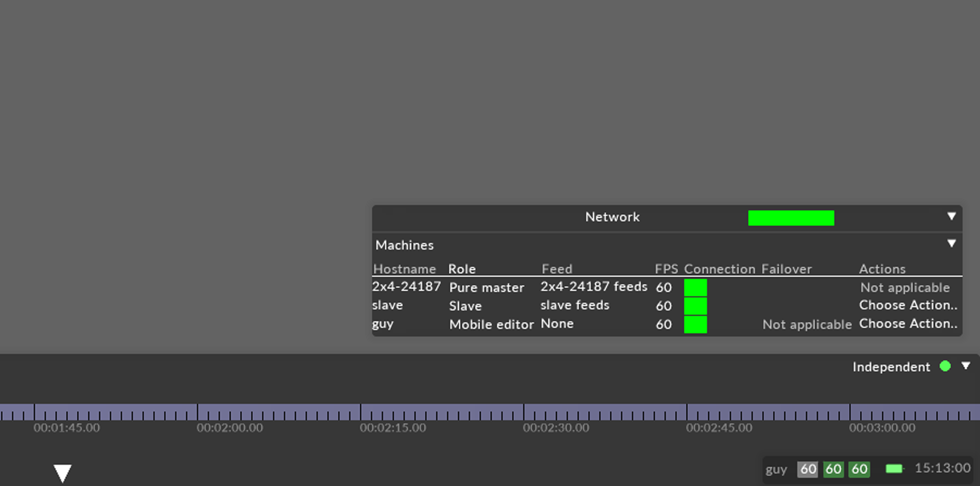Viewport: 980px width, 486px height.
Task: Click the Actions column header
Action: (882, 269)
